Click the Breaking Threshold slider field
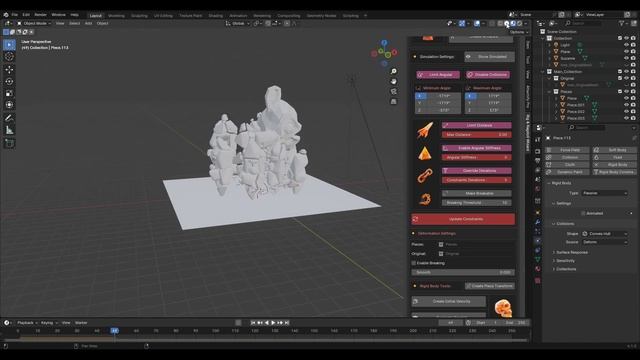This screenshot has width=640, height=360. tap(476, 203)
